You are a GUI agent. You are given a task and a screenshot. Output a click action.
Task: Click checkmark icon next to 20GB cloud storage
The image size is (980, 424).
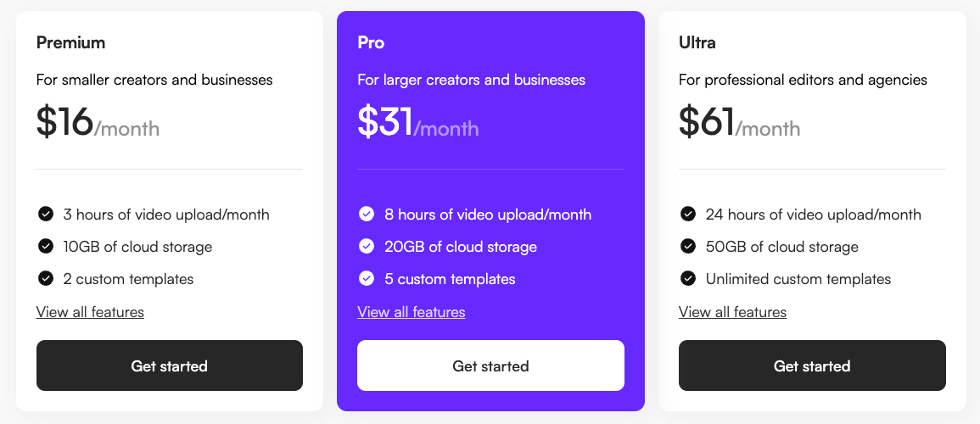(367, 247)
